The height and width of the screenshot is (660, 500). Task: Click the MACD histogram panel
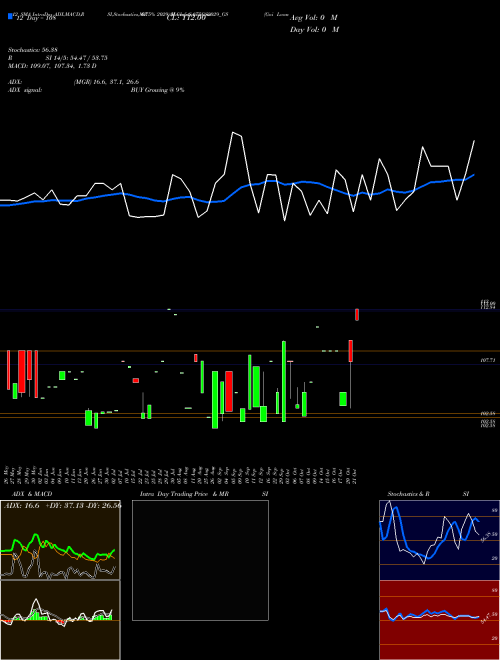(x=60, y=620)
